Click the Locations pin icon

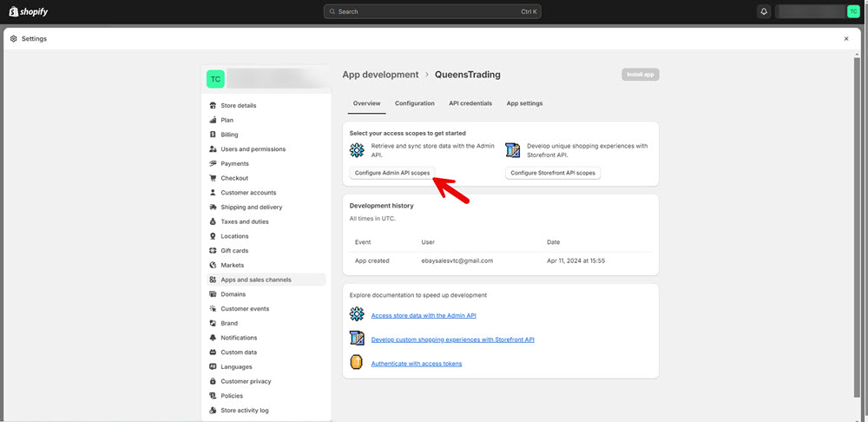[x=213, y=236]
